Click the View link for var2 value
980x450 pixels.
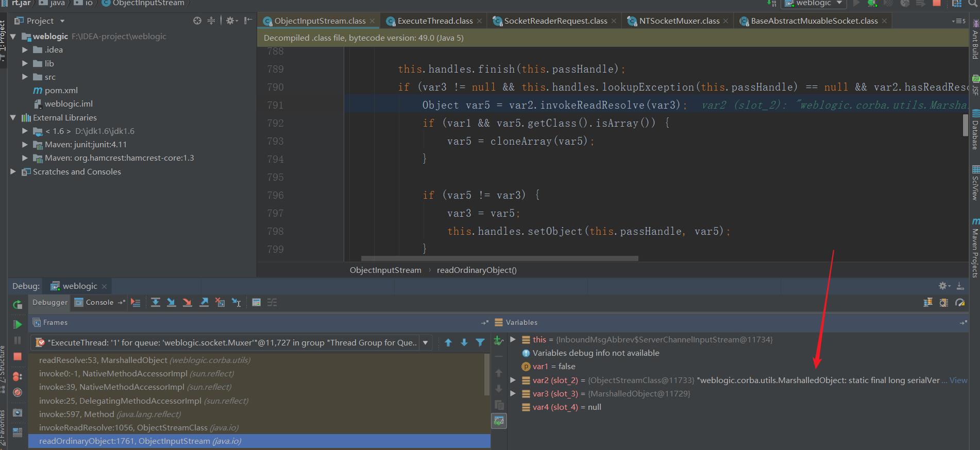[958, 380]
